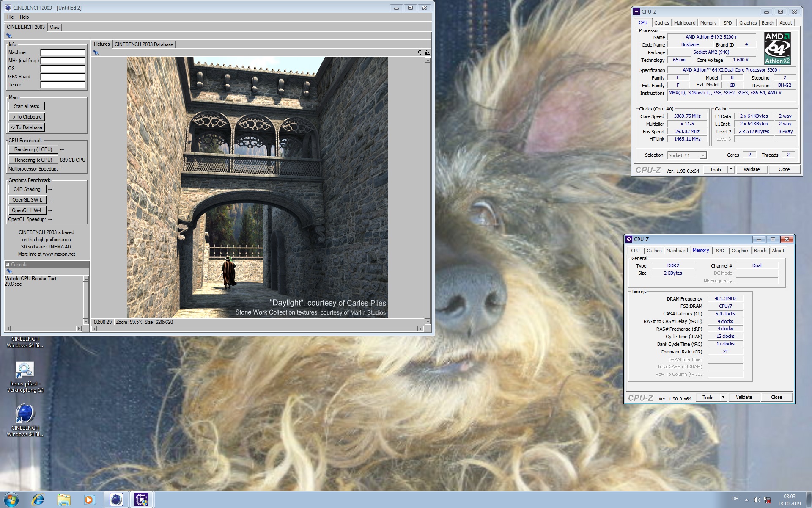
Task: Open Graphics tab in upper CPU-Z window
Action: pyautogui.click(x=748, y=23)
